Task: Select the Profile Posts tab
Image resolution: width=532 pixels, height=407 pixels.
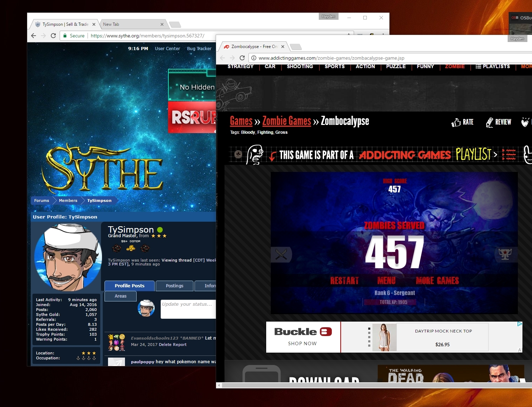Action: tap(130, 286)
